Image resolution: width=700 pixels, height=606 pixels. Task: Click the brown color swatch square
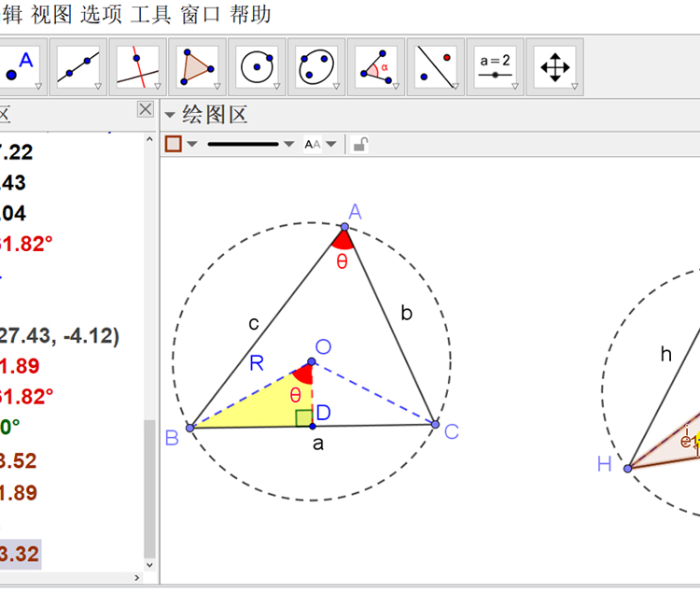(x=174, y=144)
